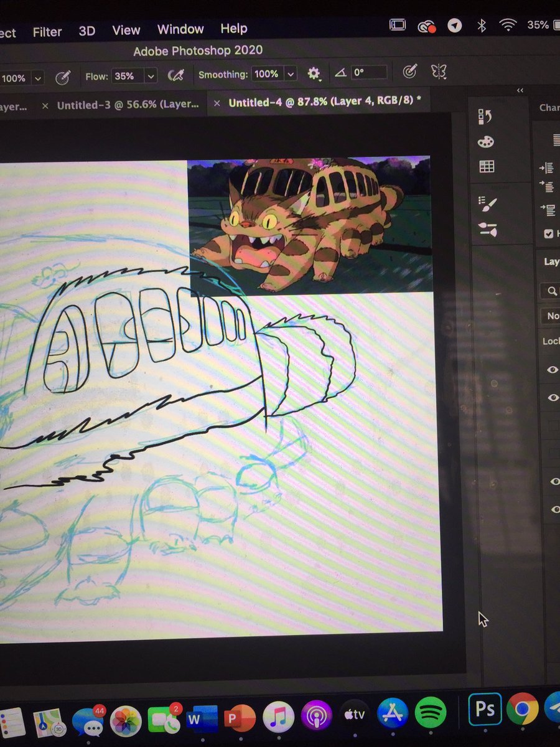560x747 pixels.
Task: Close the Untitled-4 document tab
Action: [217, 103]
